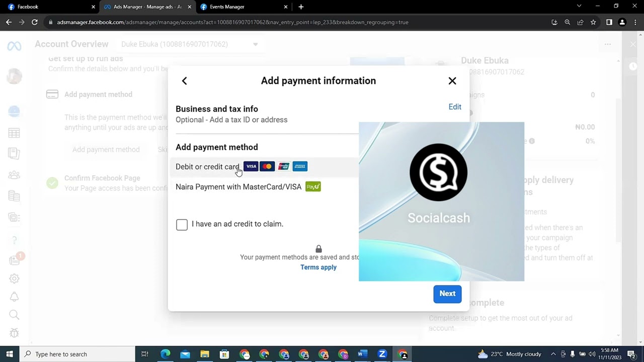Viewport: 644px width, 362px height.
Task: Open Zoom from the taskbar
Action: click(x=382, y=354)
